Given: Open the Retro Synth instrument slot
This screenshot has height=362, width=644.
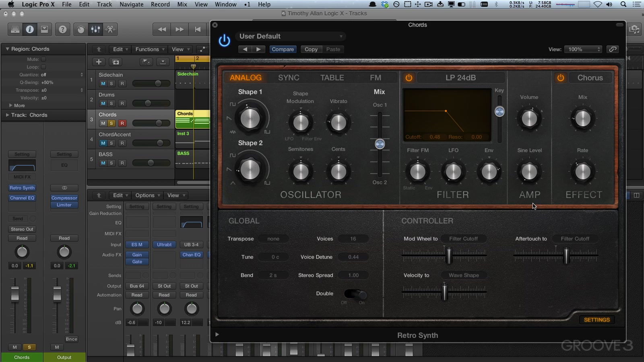Looking at the screenshot, I should (22, 188).
